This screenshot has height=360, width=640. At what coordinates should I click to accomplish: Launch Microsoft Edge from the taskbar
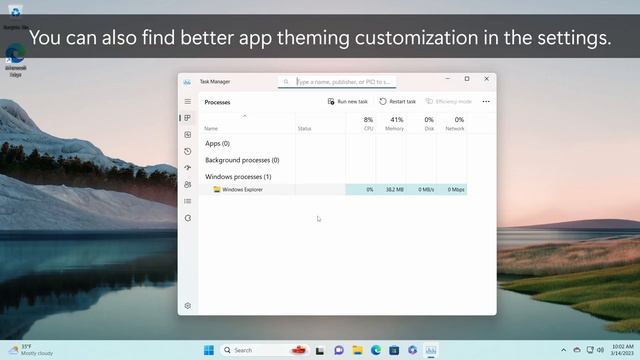tap(376, 350)
